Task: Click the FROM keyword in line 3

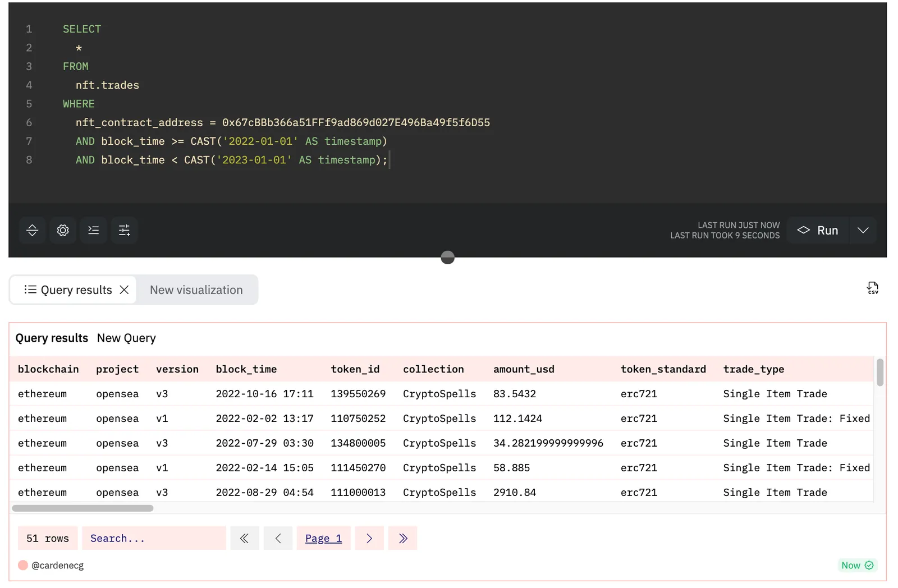Action: 76,66
